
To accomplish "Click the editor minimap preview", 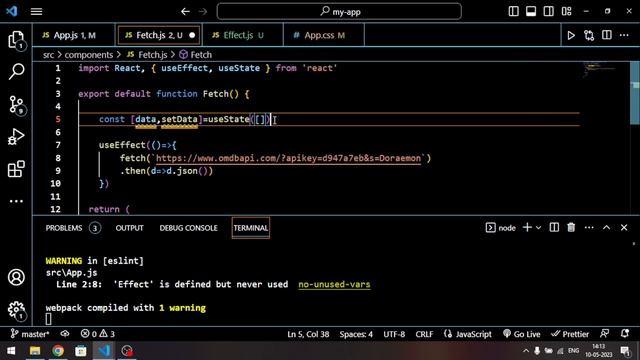I will click(x=600, y=69).
